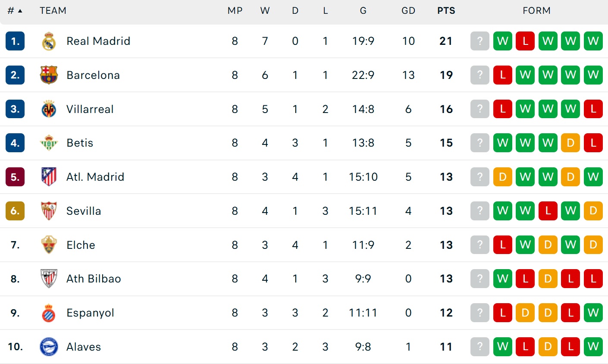Sort table by GD column header
The image size is (608, 364).
pos(408,11)
